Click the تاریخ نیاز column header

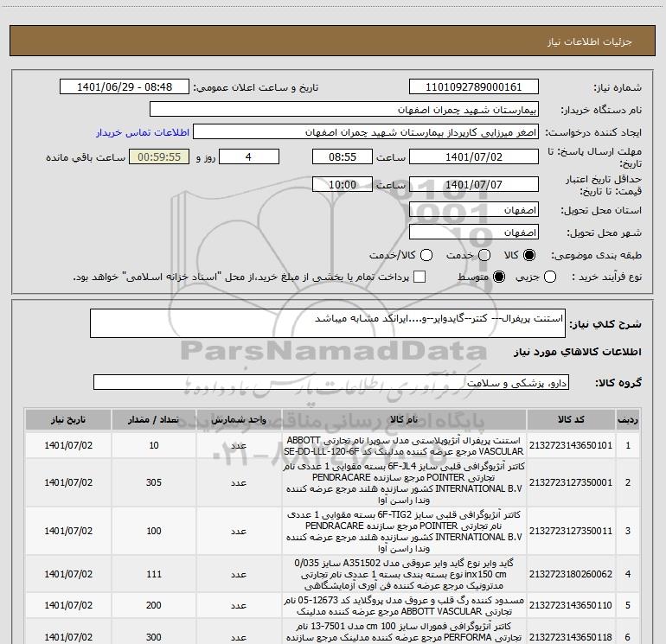click(68, 420)
